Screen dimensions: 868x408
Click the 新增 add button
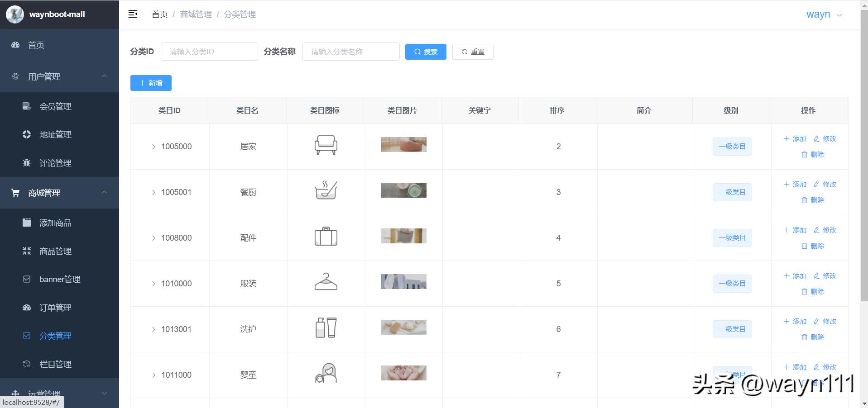tap(151, 83)
